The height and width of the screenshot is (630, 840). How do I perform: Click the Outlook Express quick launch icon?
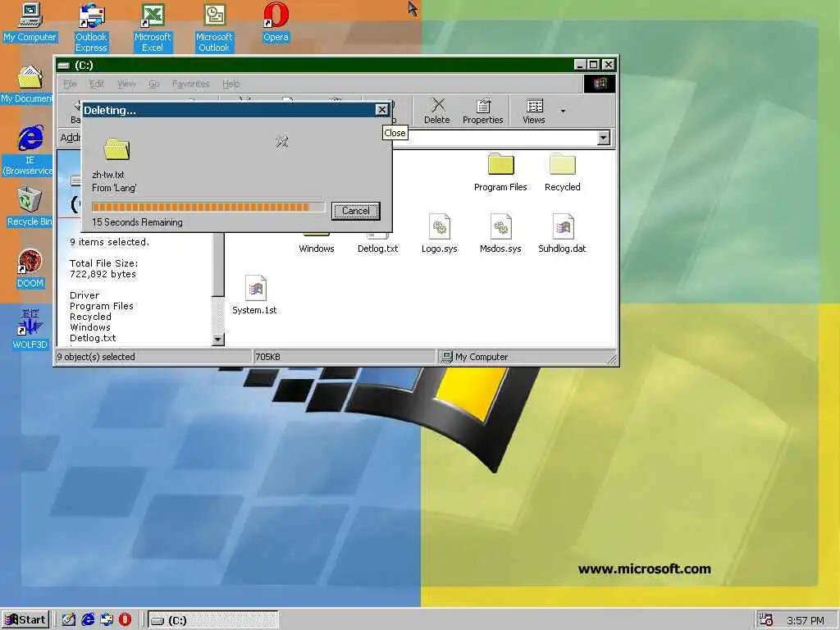[107, 620]
